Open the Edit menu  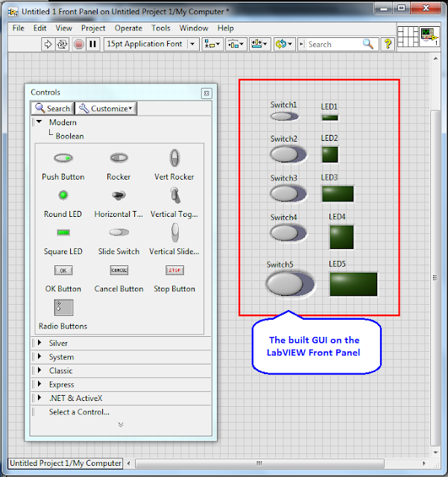tap(40, 28)
